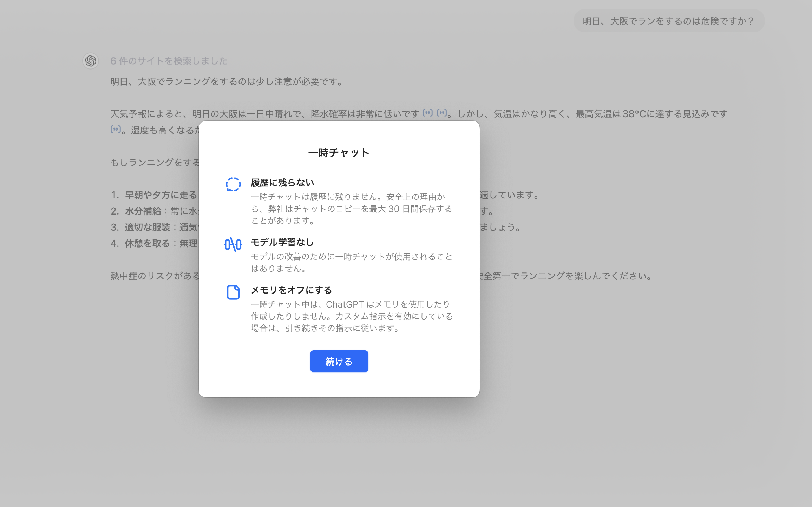The image size is (812, 507).
Task: Click the first citation icon after 低いです
Action: pos(427,113)
